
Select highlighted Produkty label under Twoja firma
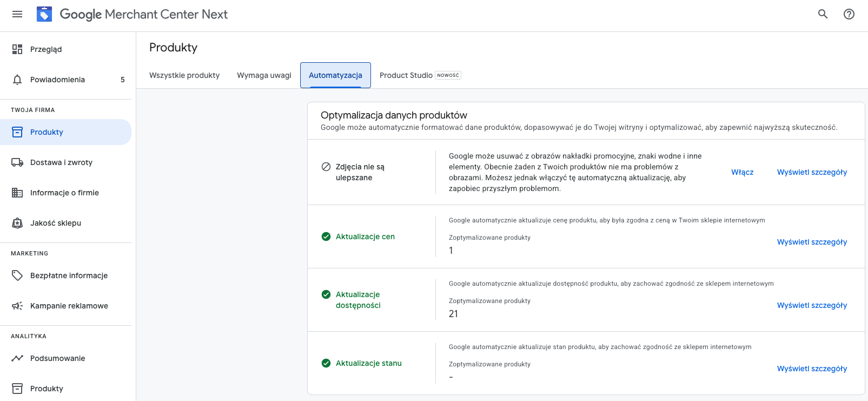(47, 132)
